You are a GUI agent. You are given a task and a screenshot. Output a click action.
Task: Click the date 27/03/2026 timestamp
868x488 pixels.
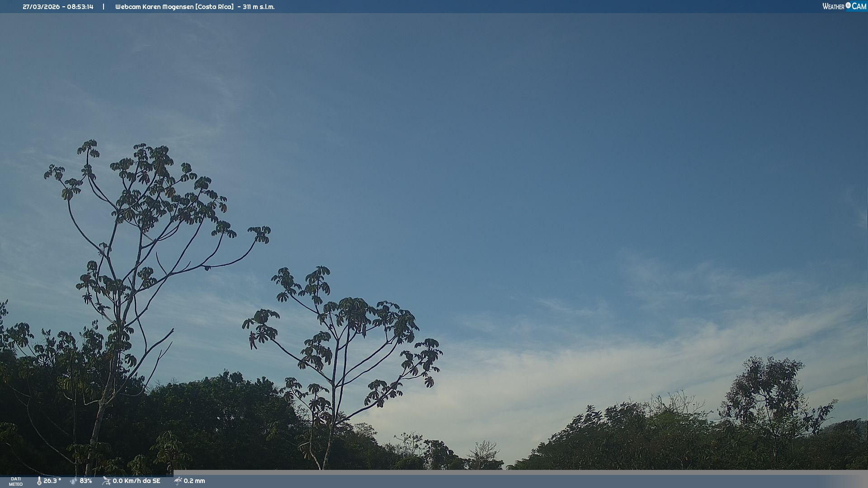point(41,7)
